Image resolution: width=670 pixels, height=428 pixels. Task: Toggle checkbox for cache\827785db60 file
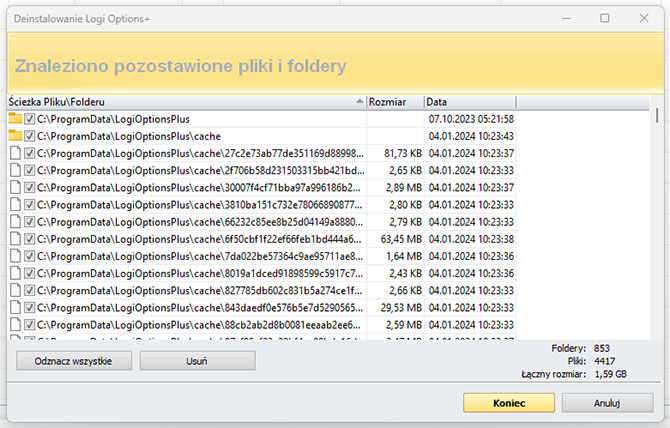(x=29, y=290)
